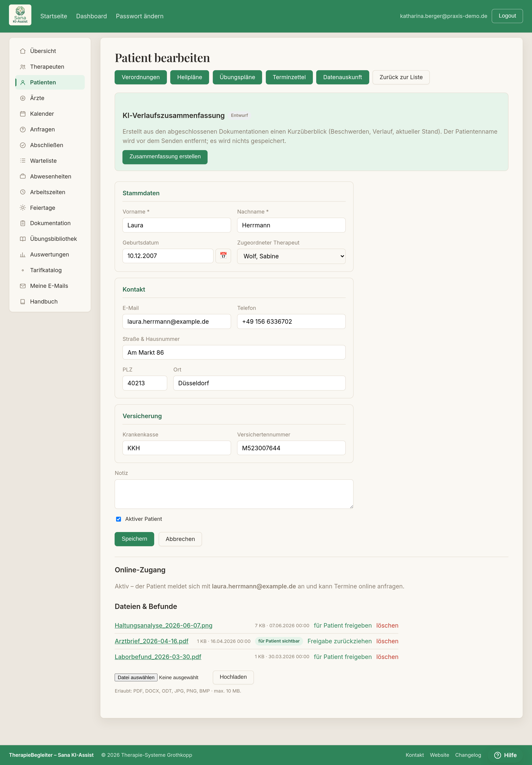532x765 pixels.
Task: Click the Kalender sidebar icon
Action: point(23,114)
